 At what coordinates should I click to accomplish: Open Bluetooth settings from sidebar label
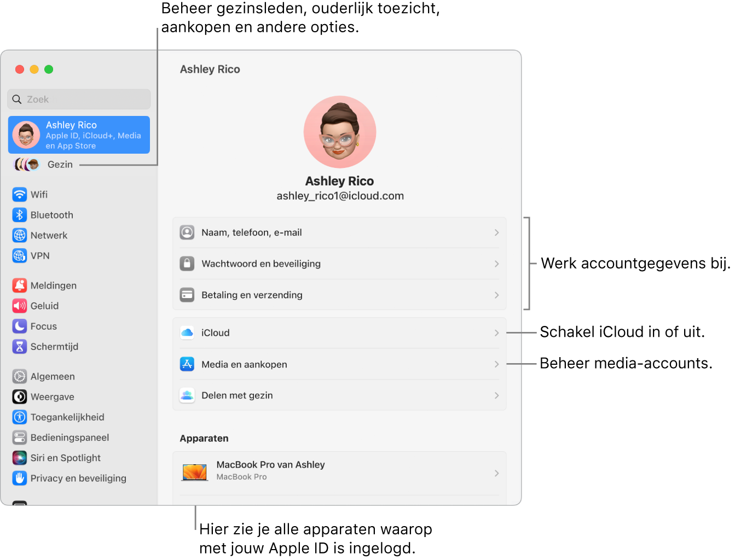tap(52, 215)
